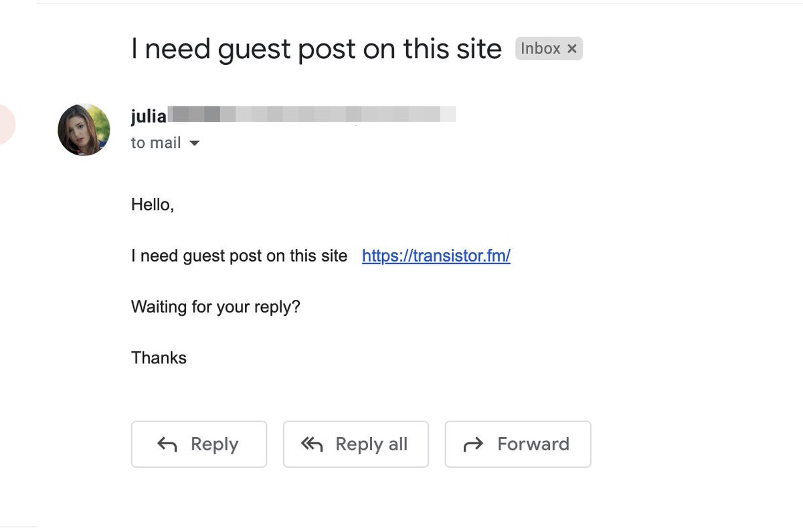Screen dimensions: 803x532
Task: Remove the Inbox label with its X
Action: (571, 49)
